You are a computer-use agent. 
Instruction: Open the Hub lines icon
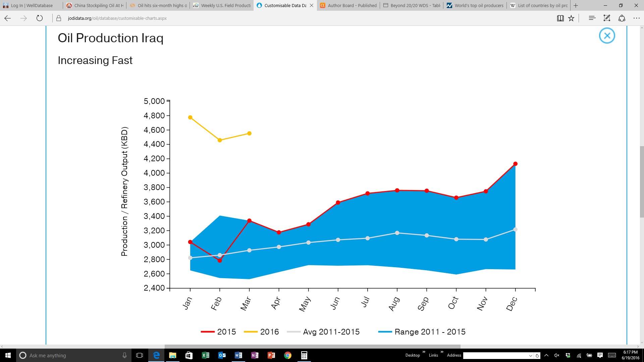(x=592, y=18)
